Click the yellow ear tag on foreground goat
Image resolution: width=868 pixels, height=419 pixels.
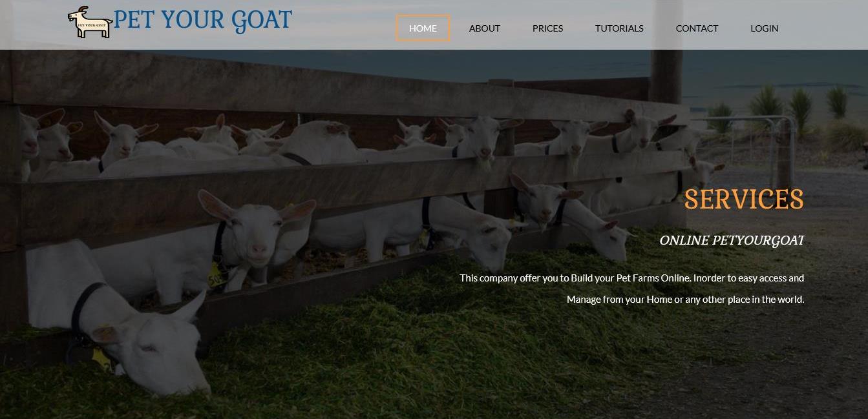pos(102,357)
